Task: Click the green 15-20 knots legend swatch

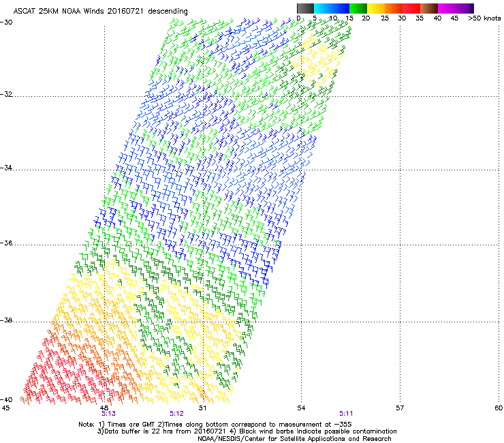Action: pos(358,8)
